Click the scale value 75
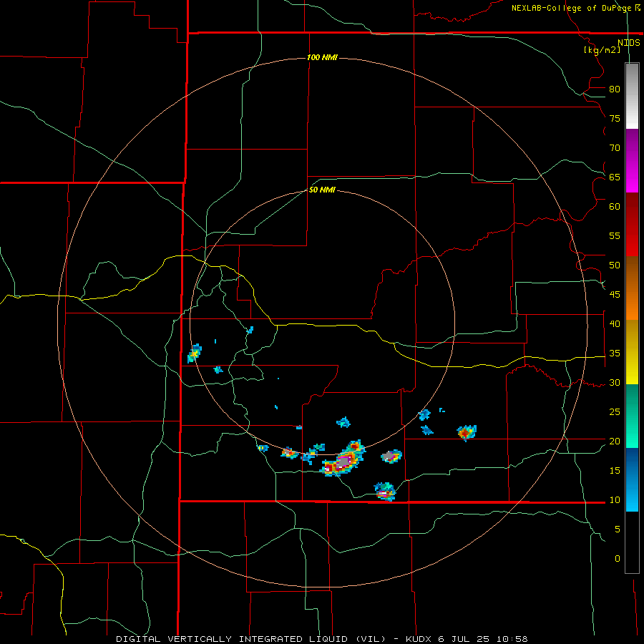This screenshot has width=644, height=644. click(615, 119)
